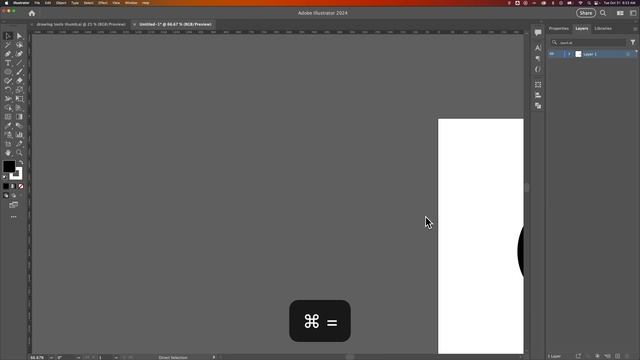Select the Gradient tool
This screenshot has height=360, width=640.
(19, 117)
